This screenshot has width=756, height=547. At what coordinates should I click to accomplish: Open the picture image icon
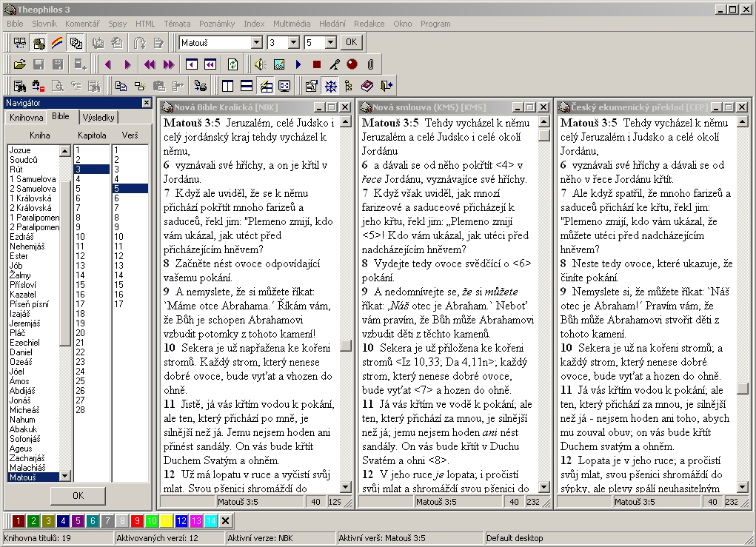click(x=279, y=64)
